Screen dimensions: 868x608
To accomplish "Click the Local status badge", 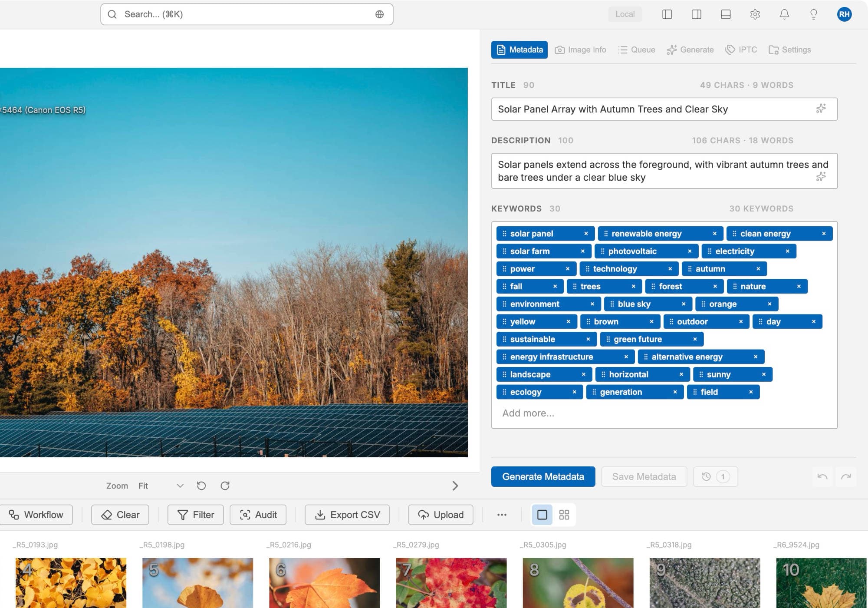I will click(x=625, y=14).
